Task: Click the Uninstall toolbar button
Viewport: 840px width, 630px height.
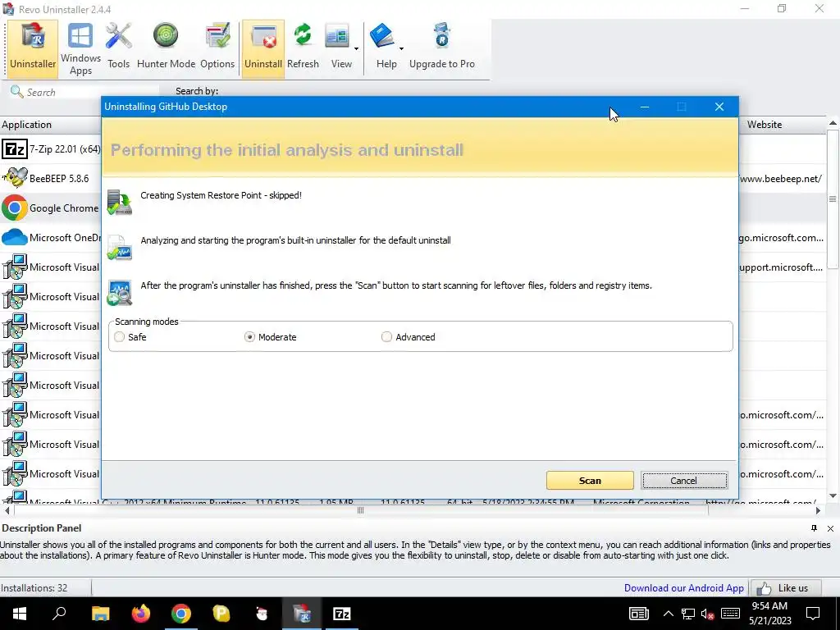Action: (263, 48)
